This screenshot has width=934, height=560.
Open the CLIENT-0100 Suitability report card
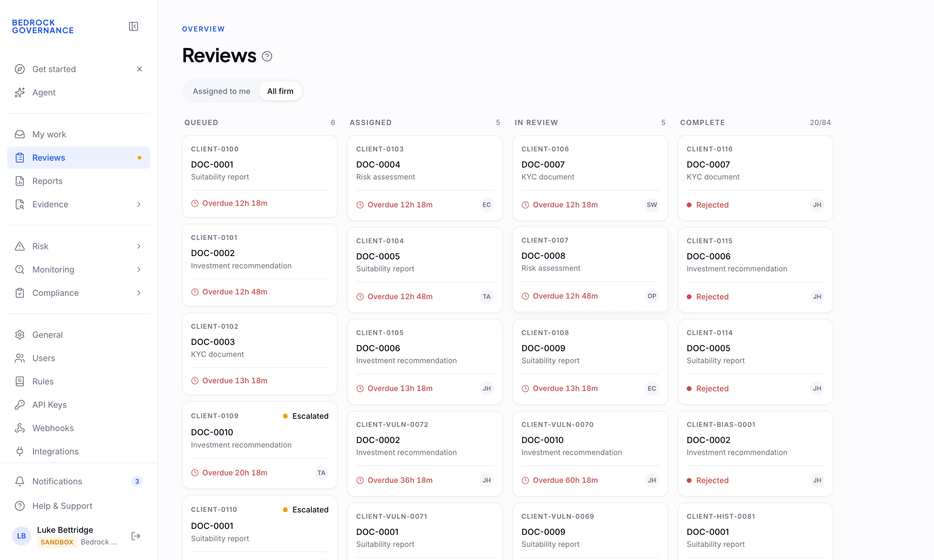pyautogui.click(x=260, y=176)
